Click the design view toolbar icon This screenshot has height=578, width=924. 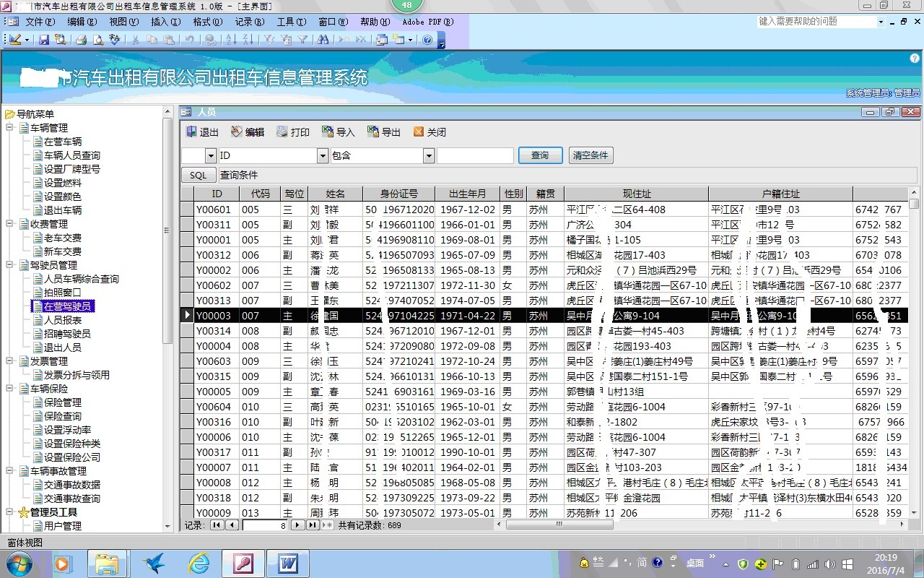(x=14, y=40)
